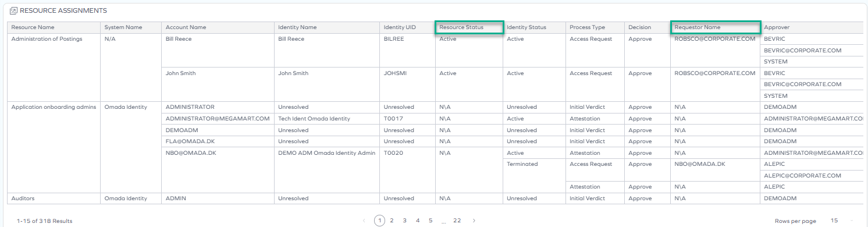Jump to page 4 in pagination
The height and width of the screenshot is (227, 868).
pyautogui.click(x=418, y=221)
